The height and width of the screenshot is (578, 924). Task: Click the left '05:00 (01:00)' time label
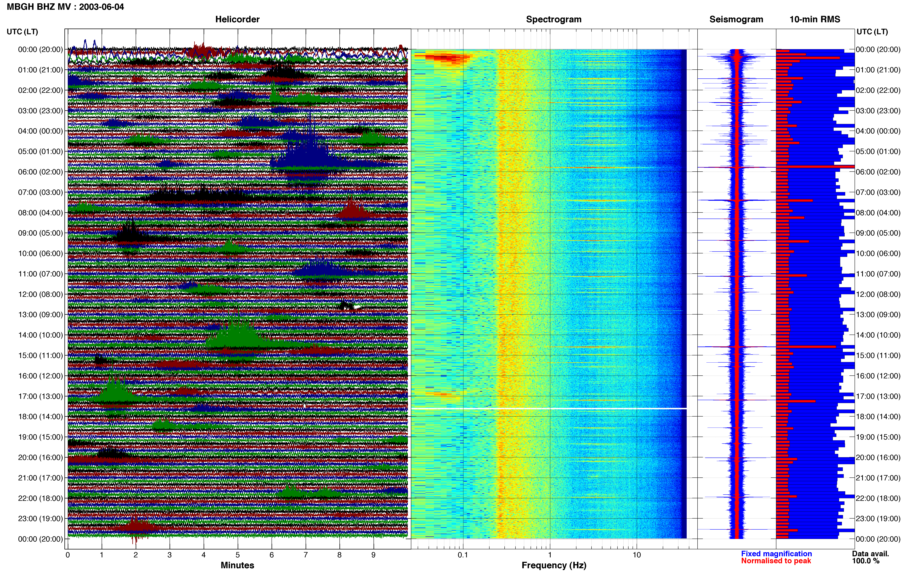coord(40,151)
